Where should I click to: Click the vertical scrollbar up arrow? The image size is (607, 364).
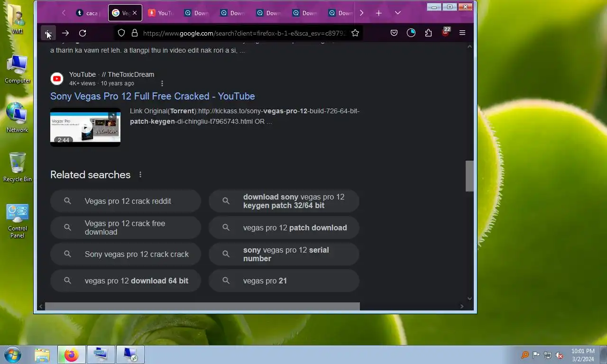[469, 46]
